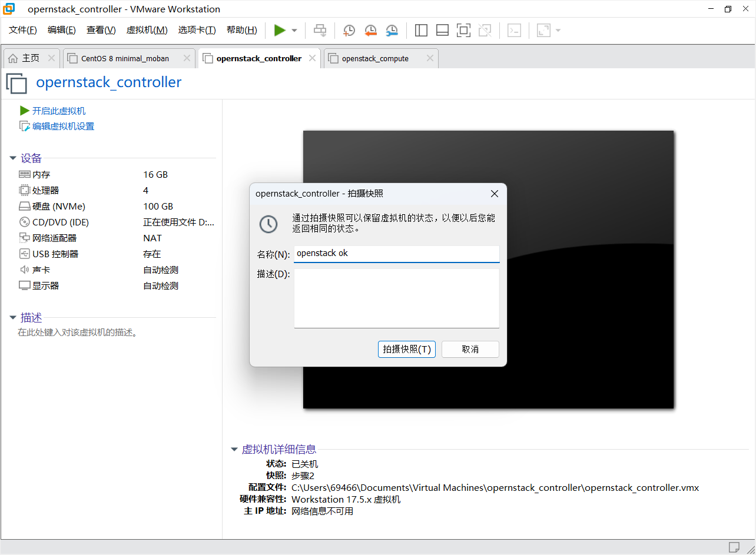Open the stretch display dropdown arrow
The width and height of the screenshot is (756, 555).
click(558, 31)
